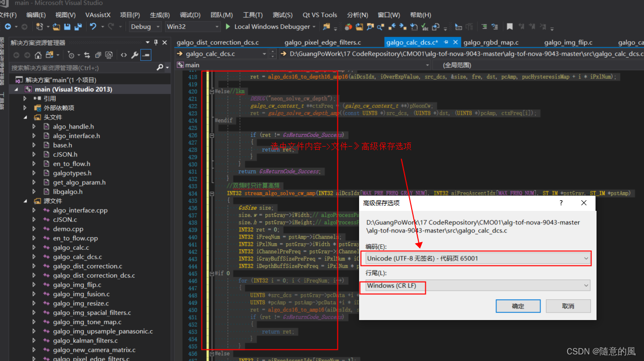Click the comment-out selected lines icon

point(484,27)
